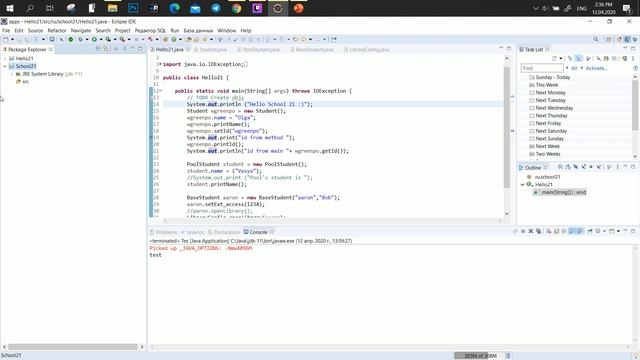Click the Open Type toolbar icon

tap(189, 39)
